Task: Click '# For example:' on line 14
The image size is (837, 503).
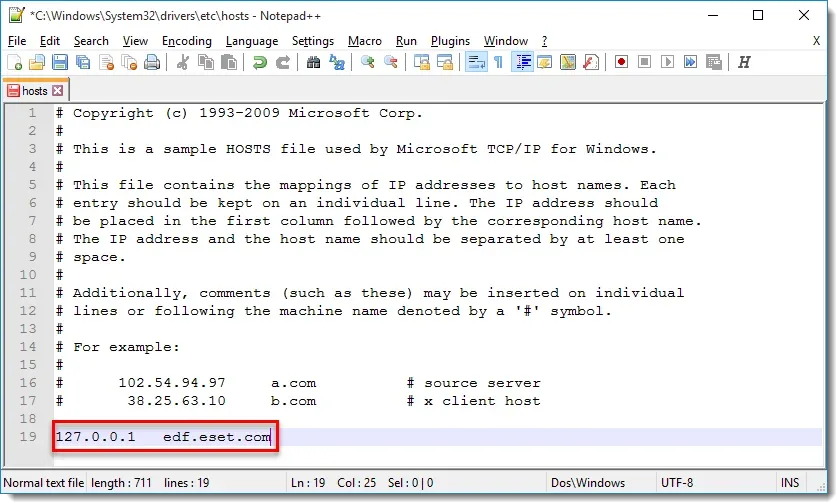Action: tap(117, 347)
